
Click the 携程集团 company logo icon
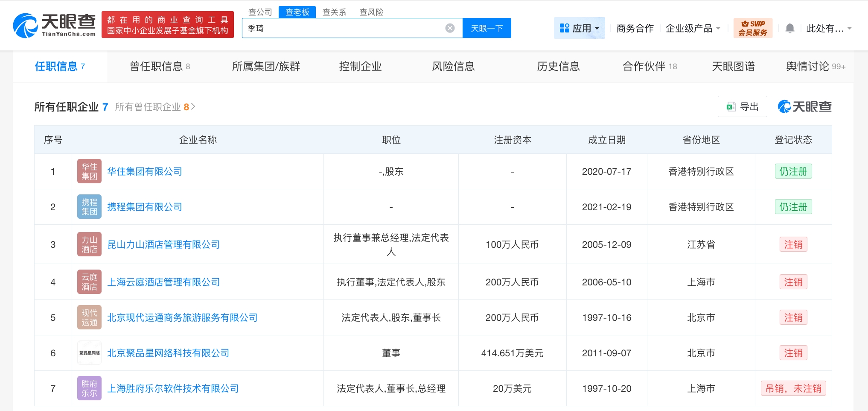pos(89,207)
